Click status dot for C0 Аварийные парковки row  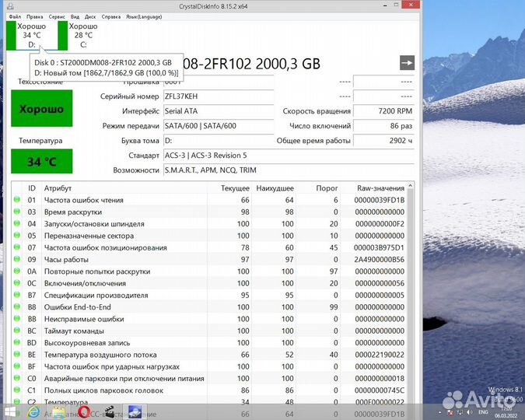point(17,378)
